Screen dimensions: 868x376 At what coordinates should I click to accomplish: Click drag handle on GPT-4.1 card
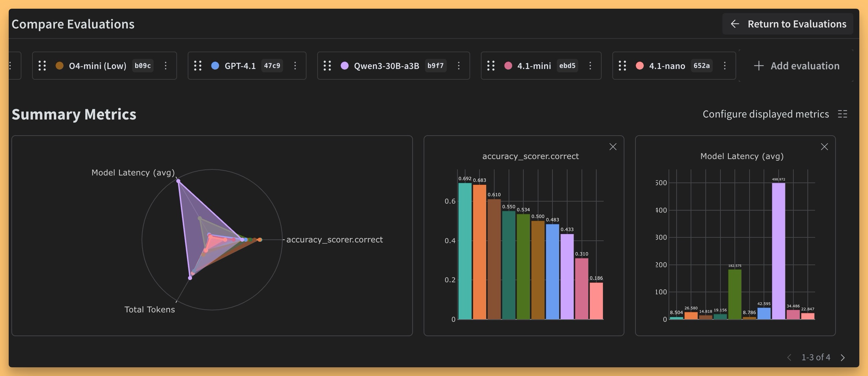tap(198, 66)
